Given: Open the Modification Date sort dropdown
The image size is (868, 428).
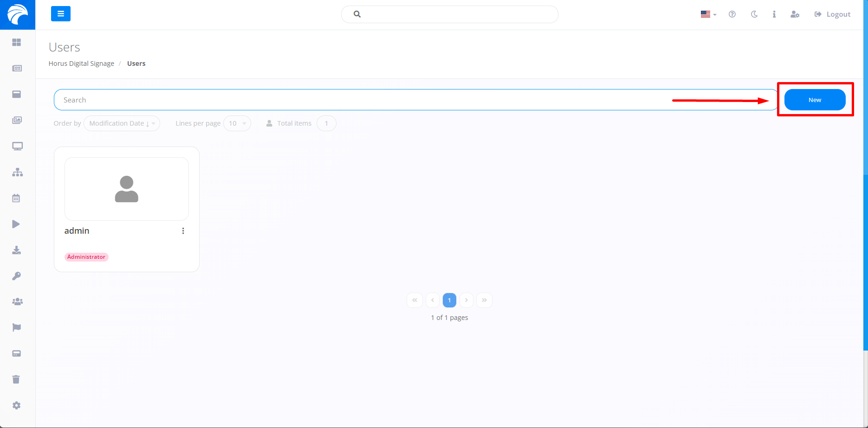Looking at the screenshot, I should [x=121, y=123].
